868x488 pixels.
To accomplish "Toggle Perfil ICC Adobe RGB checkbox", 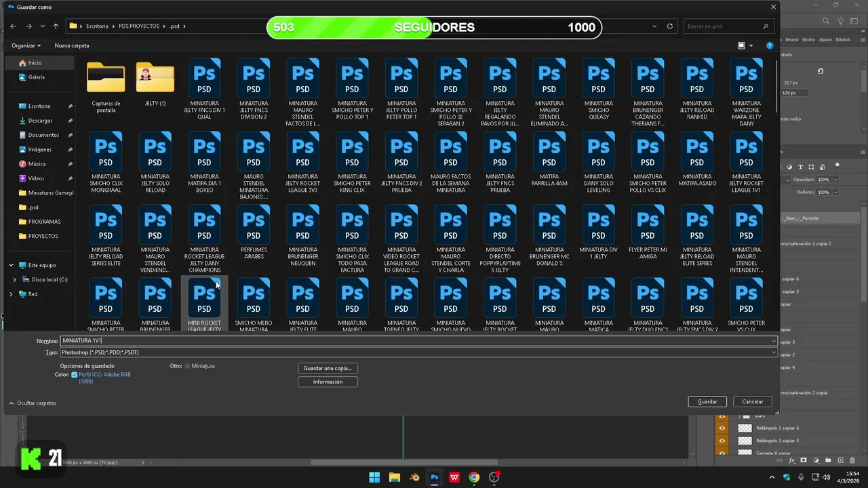I will click(x=75, y=374).
